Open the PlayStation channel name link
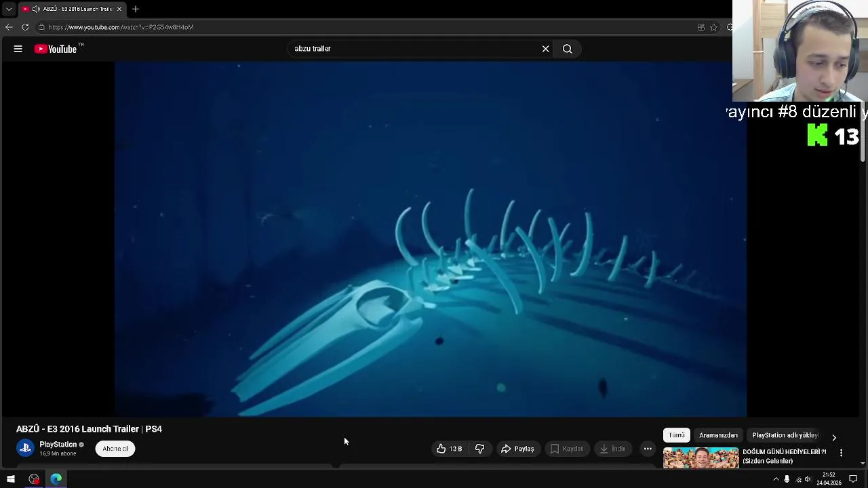868x488 pixels. [x=58, y=445]
